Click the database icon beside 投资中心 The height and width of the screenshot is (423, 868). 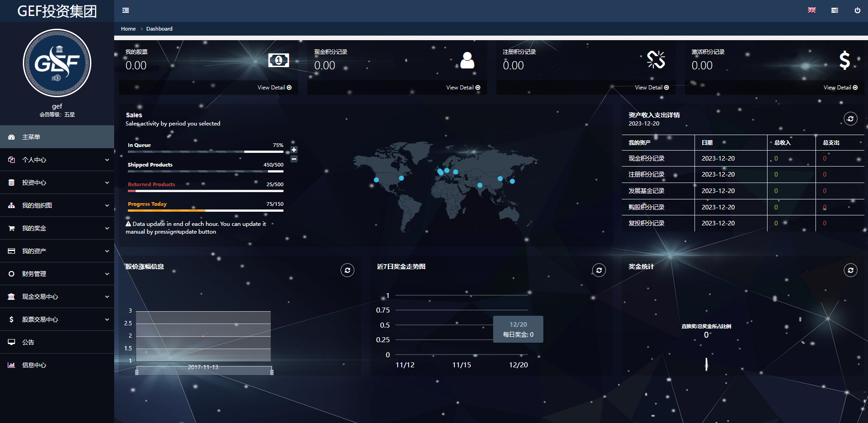coord(11,183)
